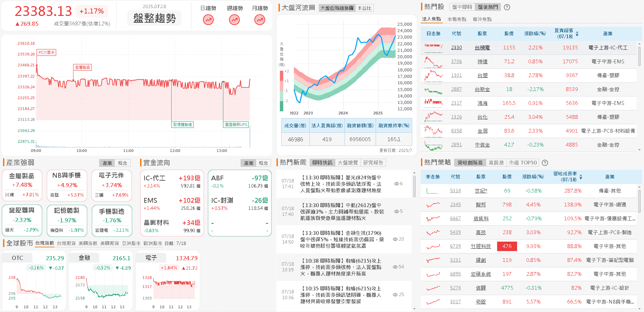The image size is (644, 312).
Task: Toggle 熱門股 to 盤後熱門
Action: pyautogui.click(x=488, y=7)
